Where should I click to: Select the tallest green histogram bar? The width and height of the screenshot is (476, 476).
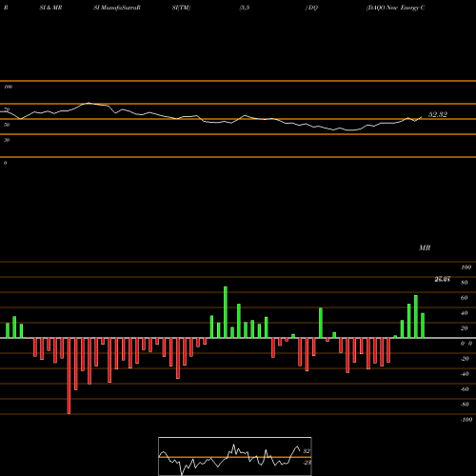(226, 312)
